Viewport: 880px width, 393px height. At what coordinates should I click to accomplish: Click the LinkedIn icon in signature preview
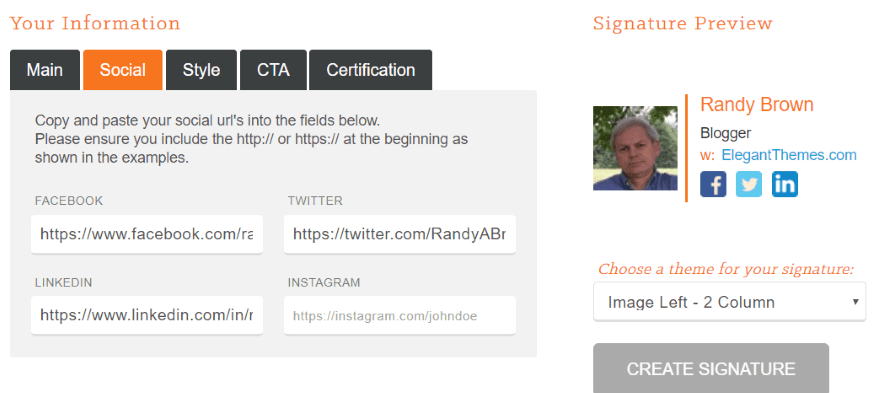tap(785, 184)
